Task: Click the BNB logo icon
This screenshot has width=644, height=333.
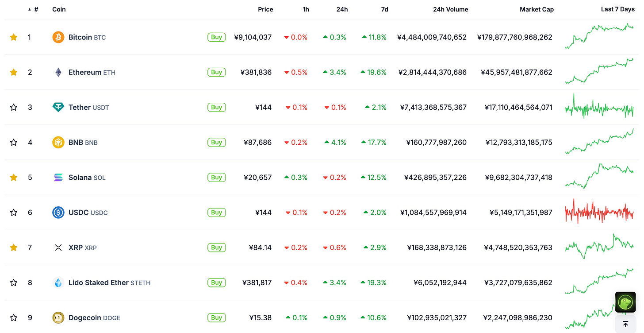Action: point(58,142)
